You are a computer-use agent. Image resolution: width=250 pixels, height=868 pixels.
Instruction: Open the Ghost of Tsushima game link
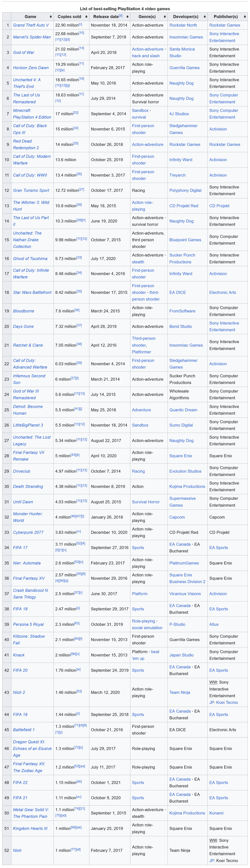pyautogui.click(x=30, y=259)
